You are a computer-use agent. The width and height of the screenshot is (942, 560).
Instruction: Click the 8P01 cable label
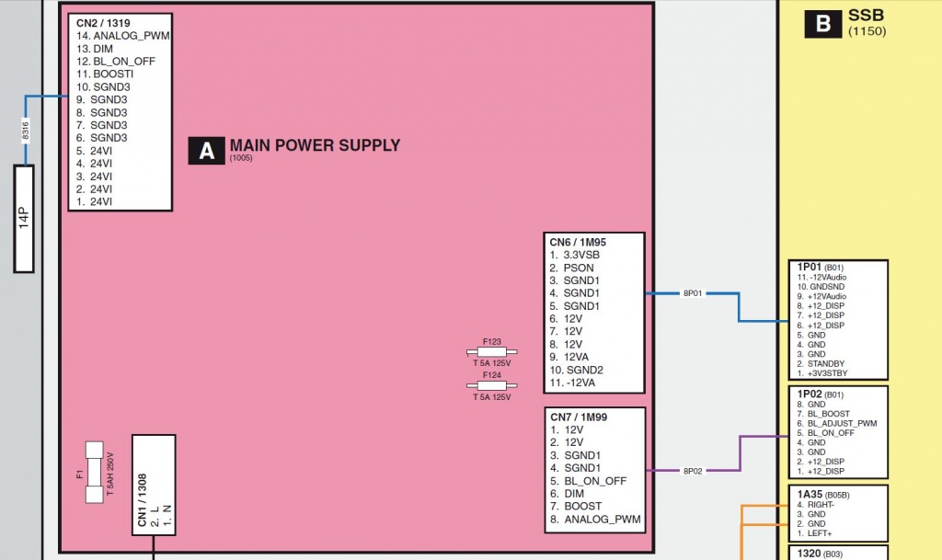click(x=693, y=294)
